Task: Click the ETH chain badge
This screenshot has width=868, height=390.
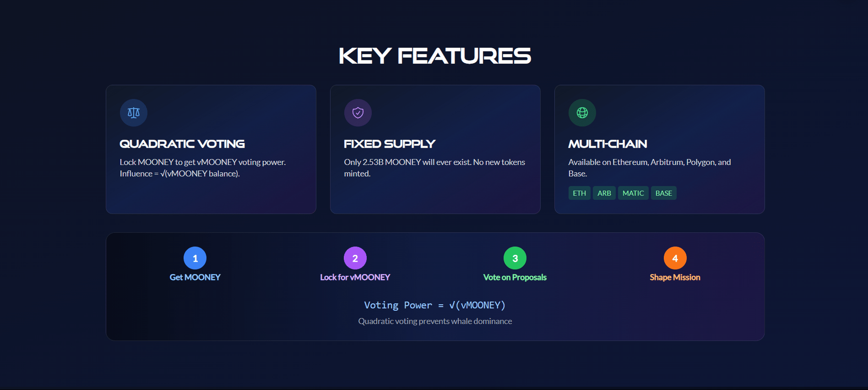Action: coord(580,193)
